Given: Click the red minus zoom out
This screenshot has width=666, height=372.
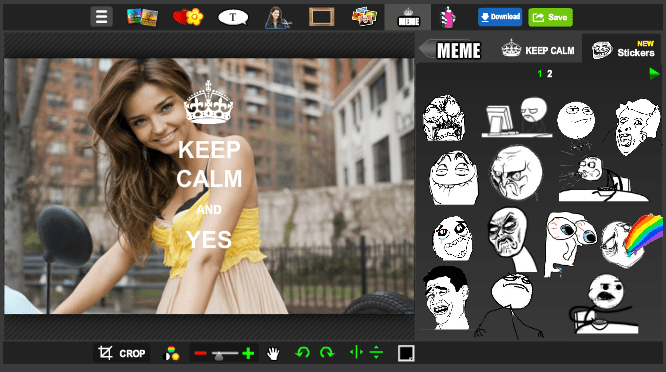Looking at the screenshot, I should pos(200,353).
